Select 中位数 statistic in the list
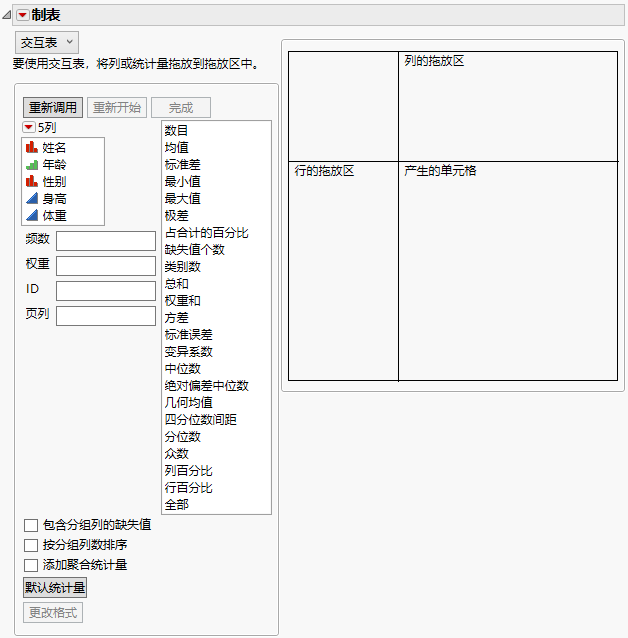This screenshot has height=638, width=628. pyautogui.click(x=182, y=369)
